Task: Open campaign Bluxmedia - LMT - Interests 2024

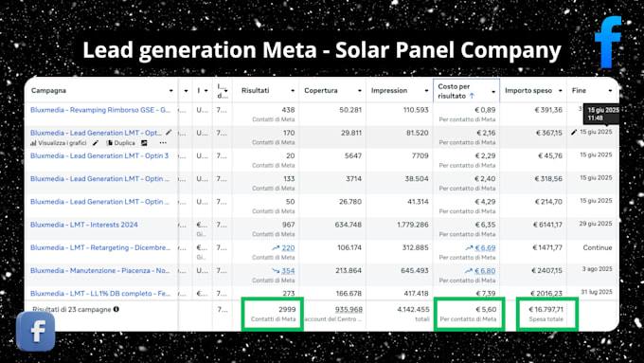Action: (x=83, y=225)
